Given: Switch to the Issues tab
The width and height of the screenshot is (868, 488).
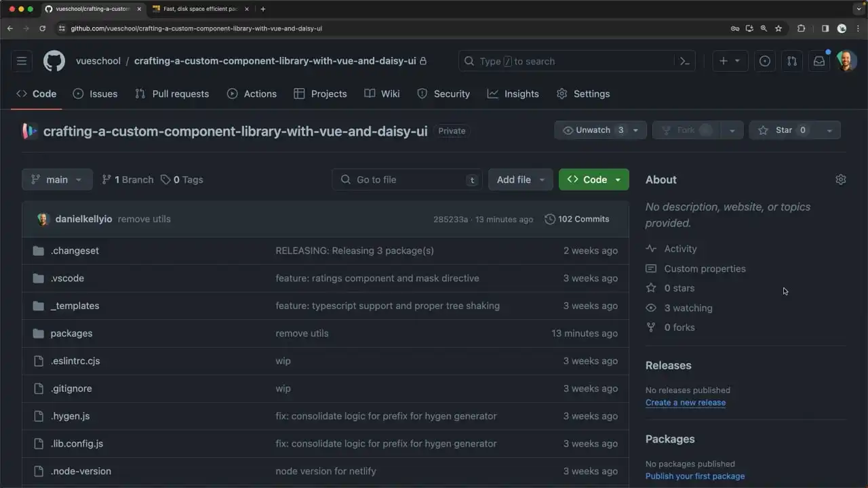Looking at the screenshot, I should point(95,94).
